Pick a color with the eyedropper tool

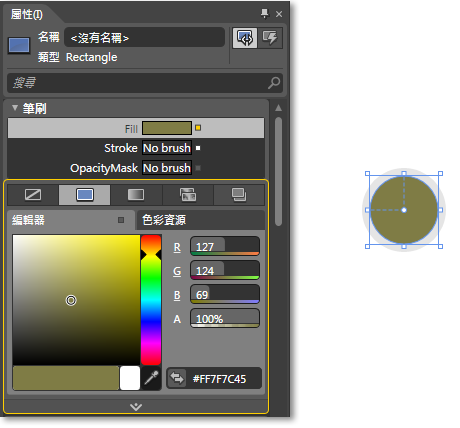coord(151,378)
